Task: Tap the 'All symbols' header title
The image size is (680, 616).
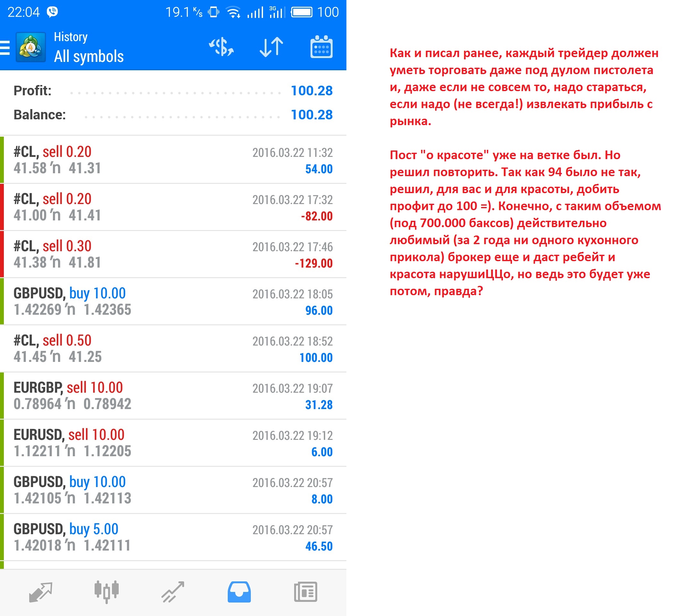Action: pos(89,56)
